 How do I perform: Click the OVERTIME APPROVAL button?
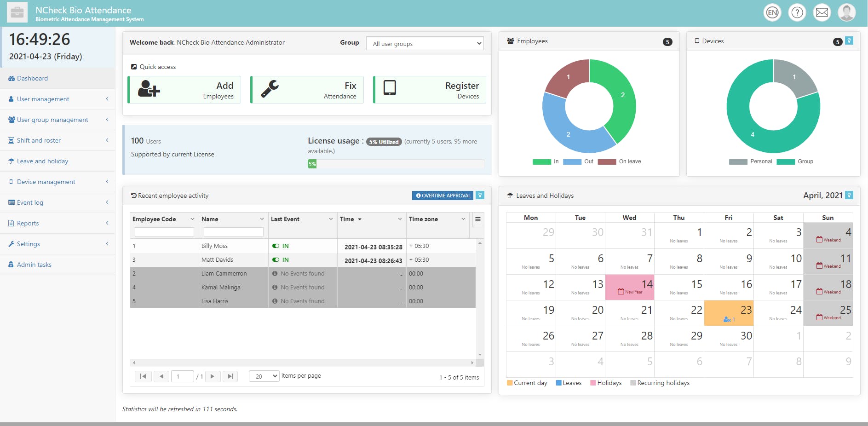443,196
